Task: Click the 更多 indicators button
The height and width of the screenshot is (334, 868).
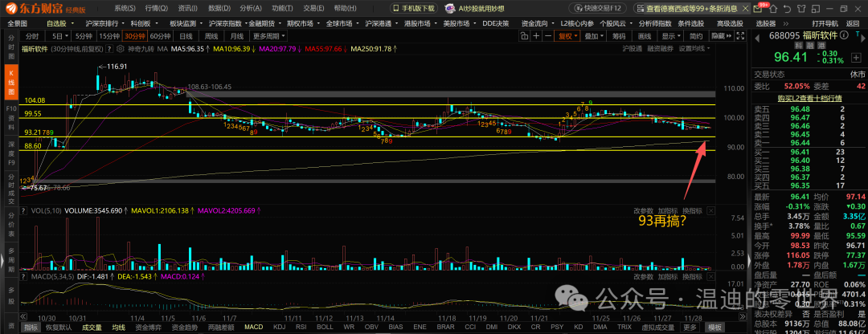Action: coord(690,328)
